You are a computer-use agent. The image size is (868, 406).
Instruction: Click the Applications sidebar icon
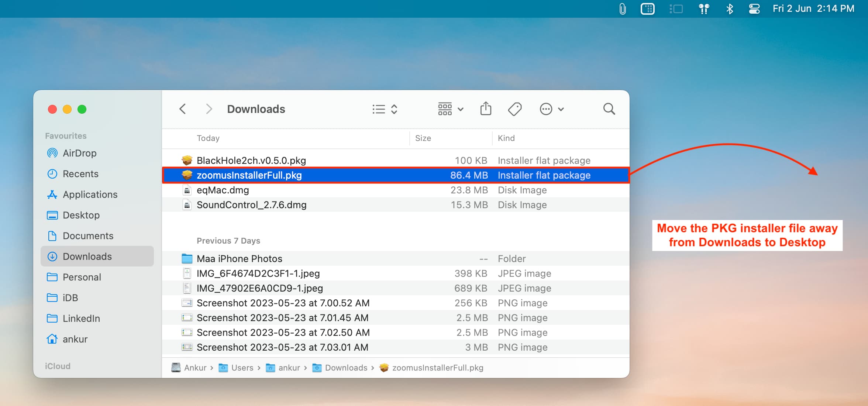(52, 194)
